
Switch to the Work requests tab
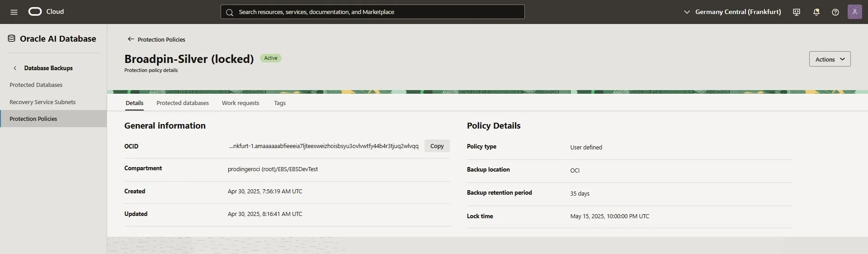(x=241, y=103)
